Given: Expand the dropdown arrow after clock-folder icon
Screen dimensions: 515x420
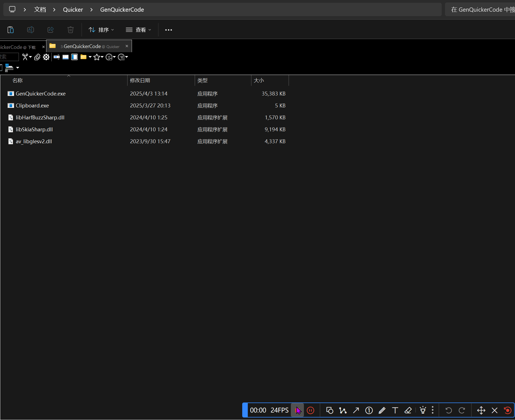Looking at the screenshot, I should pos(114,57).
